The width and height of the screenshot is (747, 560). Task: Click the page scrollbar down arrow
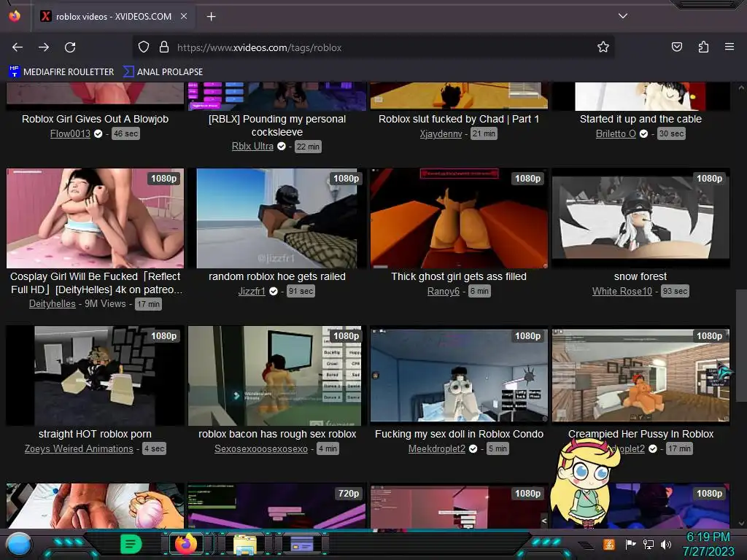[x=741, y=524]
